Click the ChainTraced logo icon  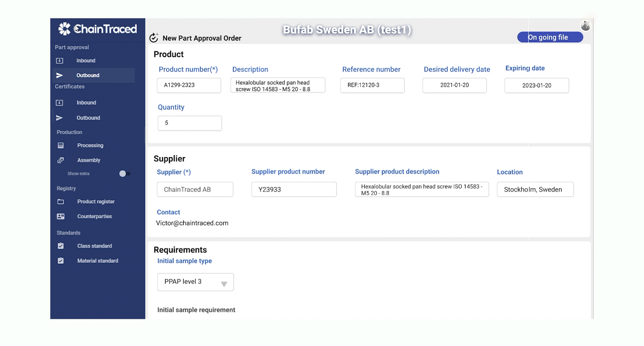64,29
